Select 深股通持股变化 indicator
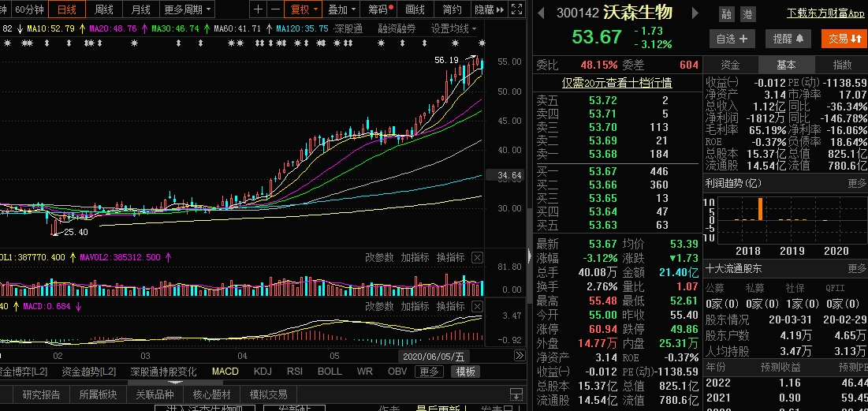Screen dimensions: 868x411 (x=163, y=372)
